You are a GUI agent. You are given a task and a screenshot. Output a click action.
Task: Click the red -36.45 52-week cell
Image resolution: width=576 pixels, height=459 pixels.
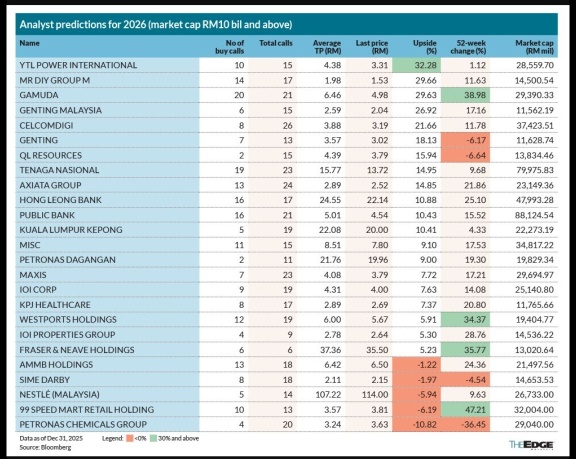pyautogui.click(x=465, y=424)
